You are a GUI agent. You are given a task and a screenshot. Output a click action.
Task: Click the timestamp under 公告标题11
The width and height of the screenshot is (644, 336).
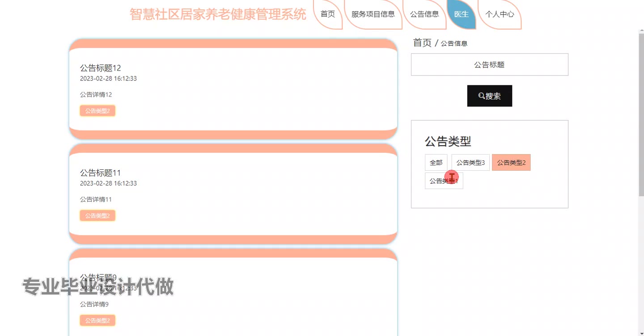(x=108, y=184)
